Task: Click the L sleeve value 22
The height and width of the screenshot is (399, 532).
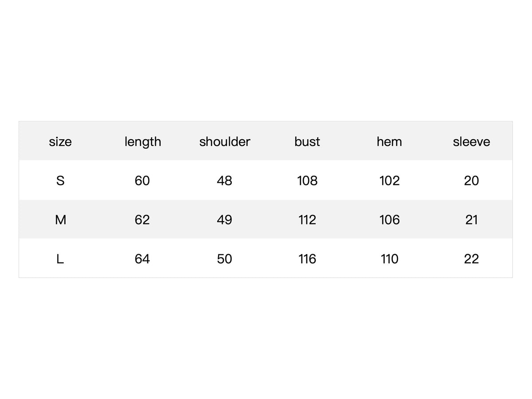Action: pos(471,259)
